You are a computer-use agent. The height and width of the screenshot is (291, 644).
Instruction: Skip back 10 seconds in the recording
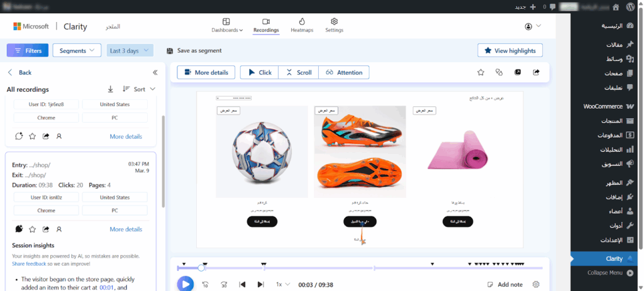click(x=205, y=285)
